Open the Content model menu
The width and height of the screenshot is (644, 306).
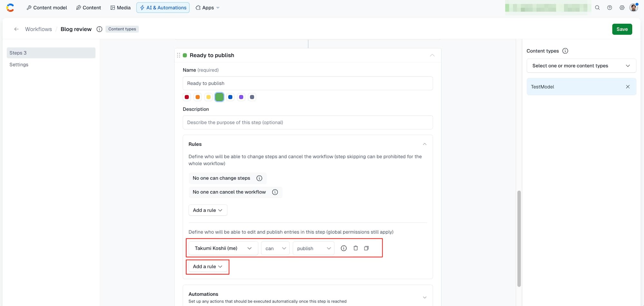(47, 8)
